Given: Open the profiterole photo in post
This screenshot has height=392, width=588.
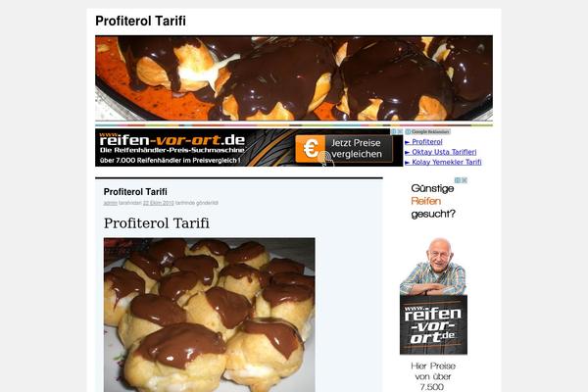Looking at the screenshot, I should pos(210,315).
